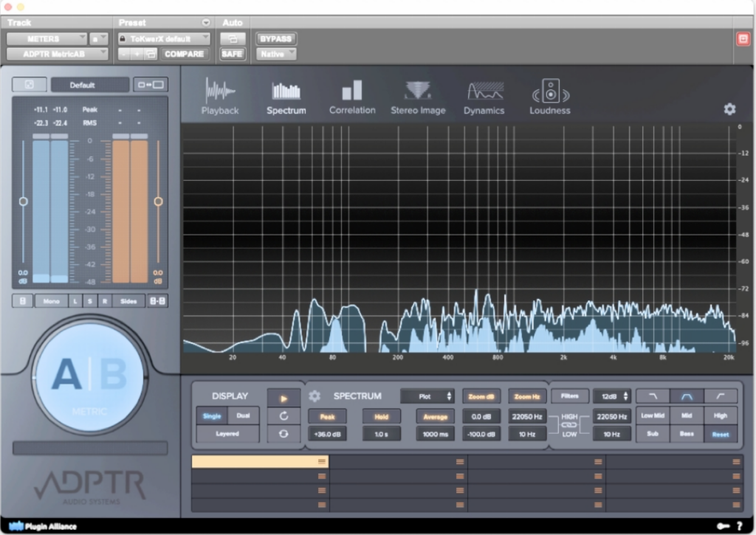Toggle the Peak spectrum display
Image resolution: width=756 pixels, height=535 pixels.
tap(327, 416)
